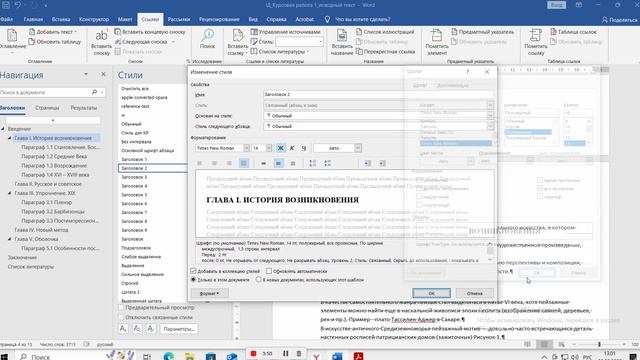Toggle Добавить в коллекцию стилей checkbox
The height and width of the screenshot is (360, 640).
tap(193, 271)
